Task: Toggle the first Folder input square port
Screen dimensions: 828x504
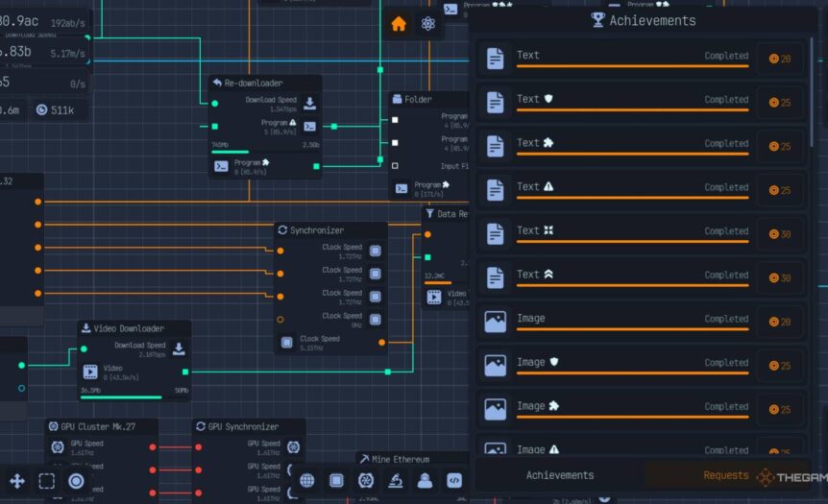Action: [x=395, y=121]
